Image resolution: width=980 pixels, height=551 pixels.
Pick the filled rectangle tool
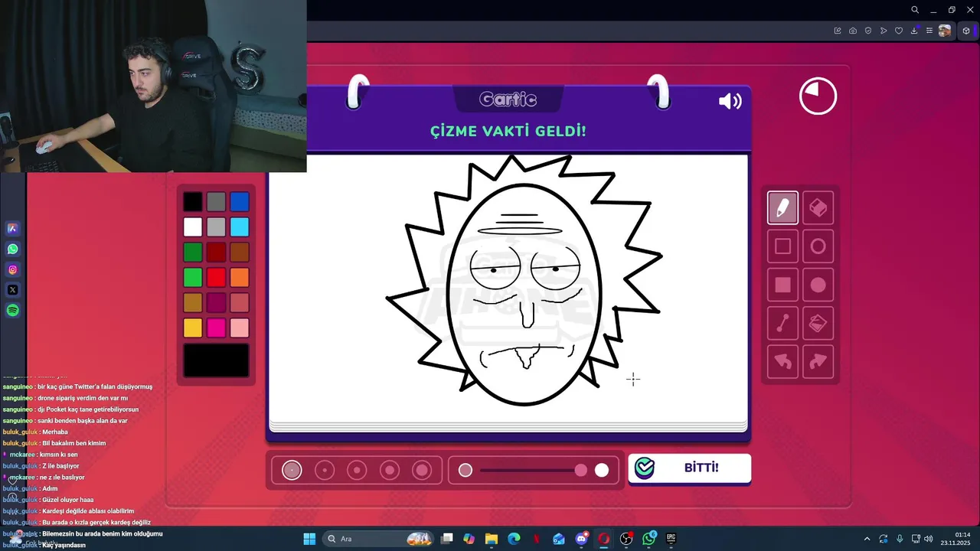pos(782,285)
